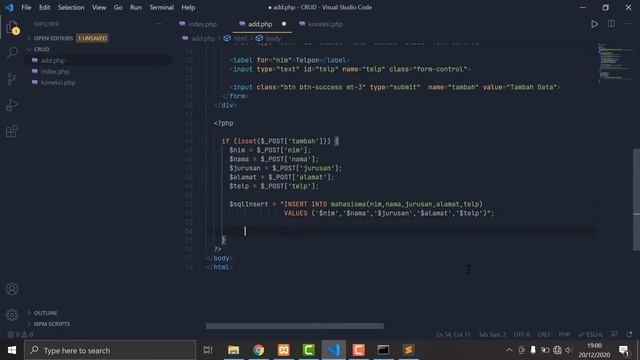This screenshot has height=360, width=640.
Task: Open Windows Start menu
Action: coord(12,350)
